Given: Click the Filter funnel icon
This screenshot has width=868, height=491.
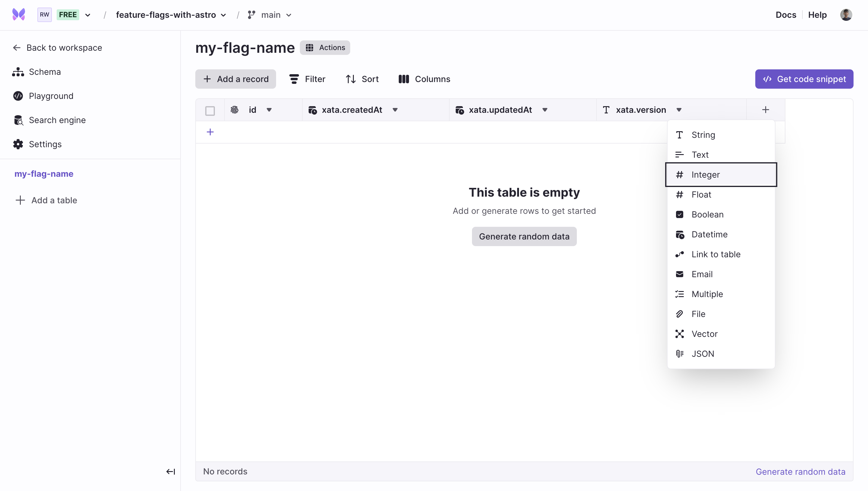Looking at the screenshot, I should pos(294,79).
